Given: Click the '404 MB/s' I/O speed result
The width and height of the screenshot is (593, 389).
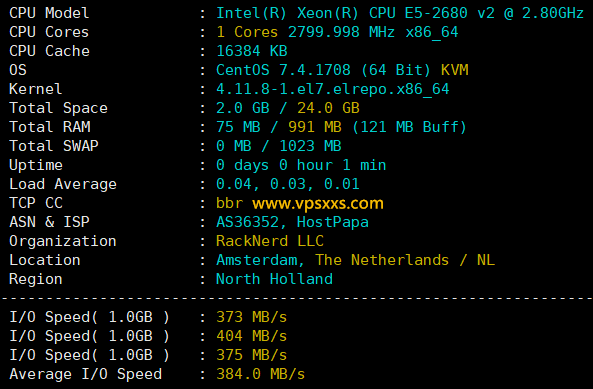Looking at the screenshot, I should pos(251,336).
